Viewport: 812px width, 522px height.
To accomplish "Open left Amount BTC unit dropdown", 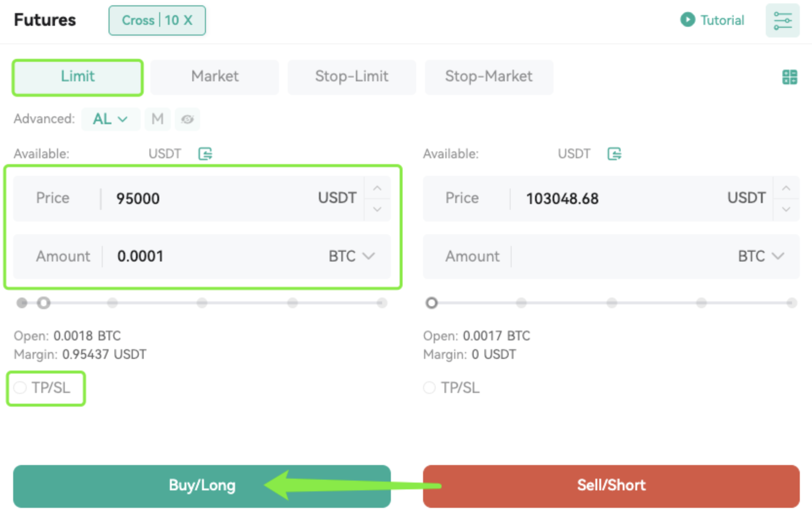I will 351,256.
